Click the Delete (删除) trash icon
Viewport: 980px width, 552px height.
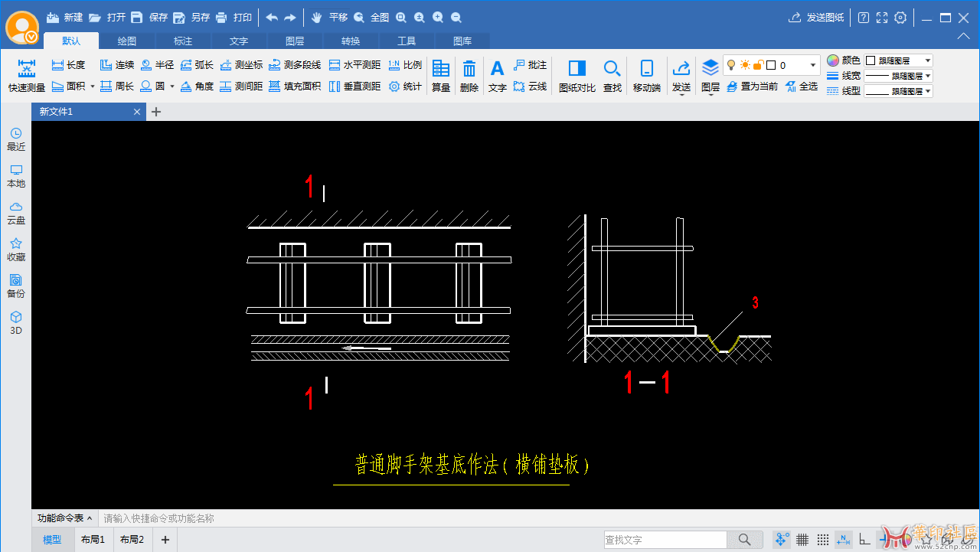coord(469,69)
